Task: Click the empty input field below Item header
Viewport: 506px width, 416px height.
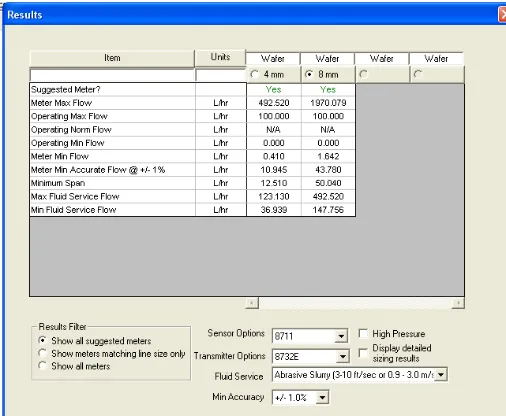Action: (x=112, y=75)
